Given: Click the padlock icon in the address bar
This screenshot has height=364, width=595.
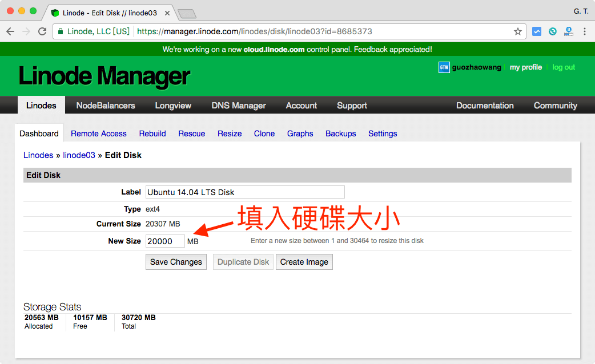Looking at the screenshot, I should click(61, 32).
